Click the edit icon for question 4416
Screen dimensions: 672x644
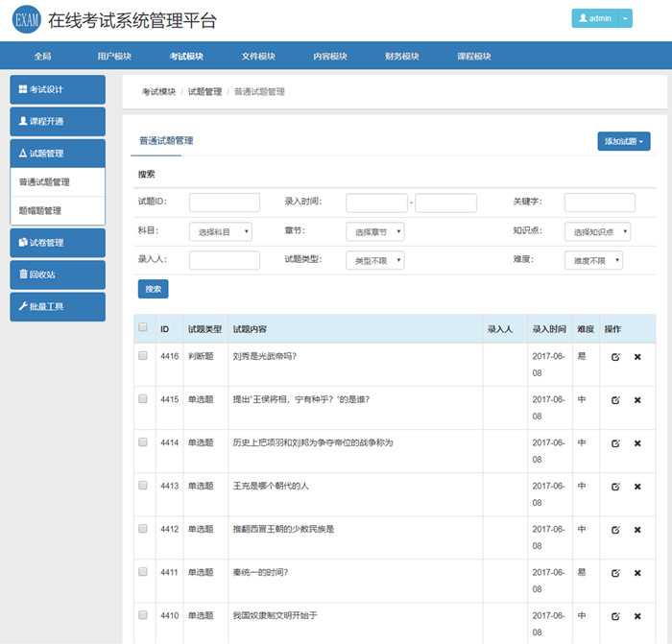pos(615,357)
